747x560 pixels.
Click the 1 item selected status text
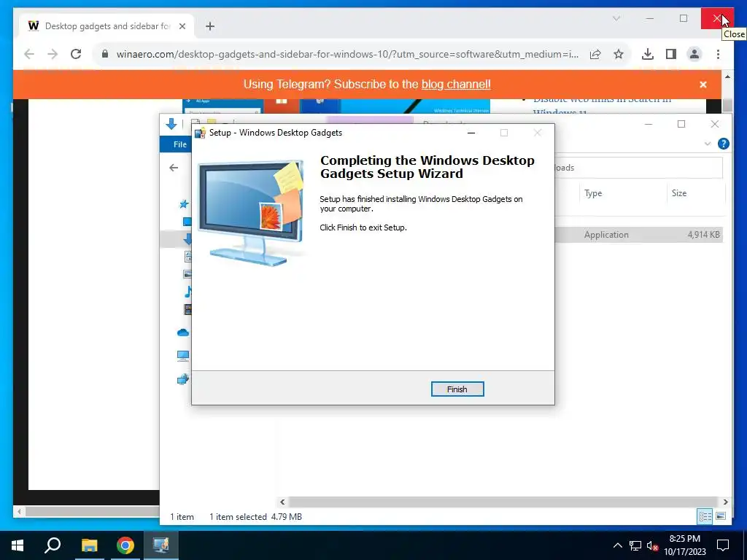coord(238,517)
